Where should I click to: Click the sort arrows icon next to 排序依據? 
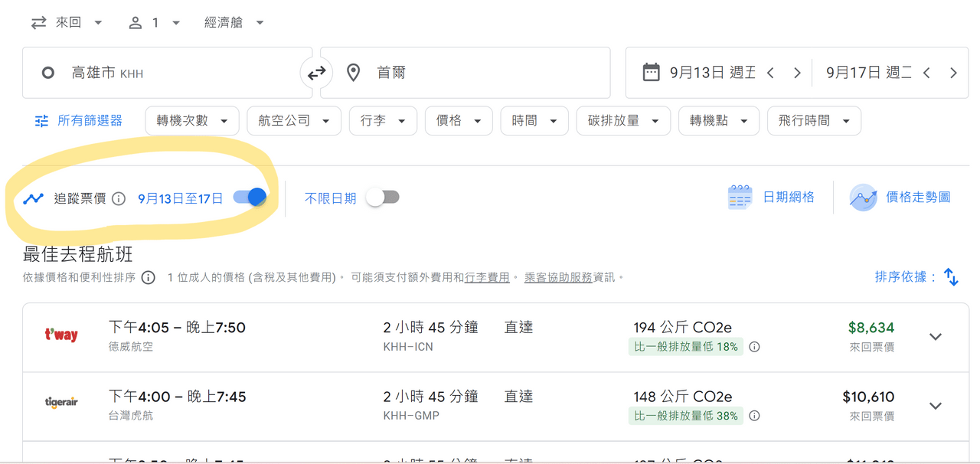[x=951, y=277]
